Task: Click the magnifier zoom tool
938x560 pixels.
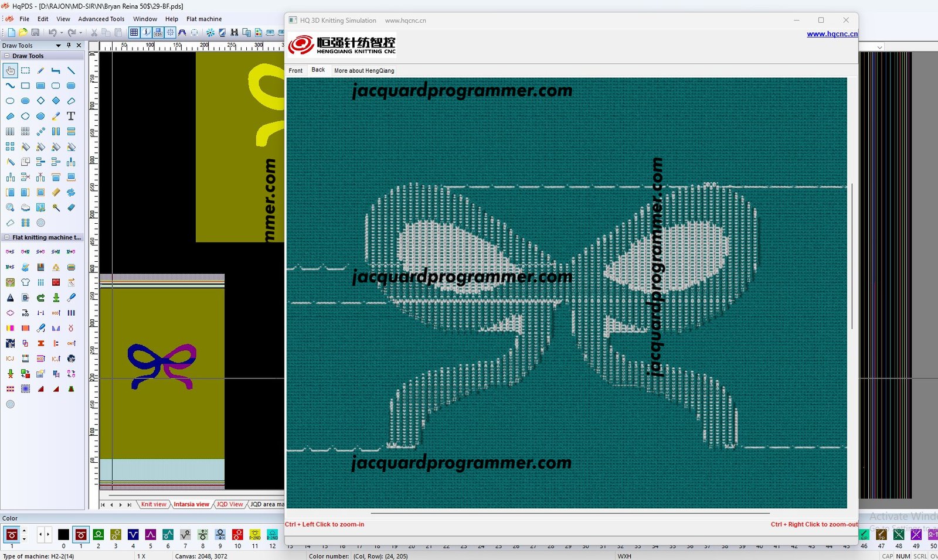Action: tap(10, 207)
